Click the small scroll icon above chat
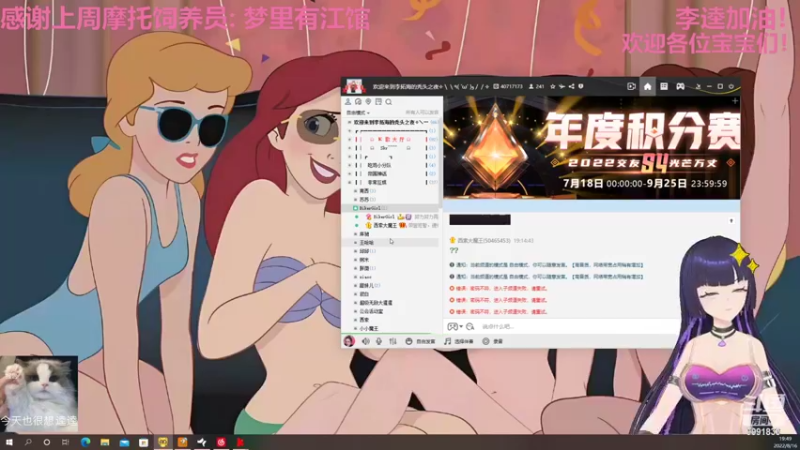 pos(731,221)
